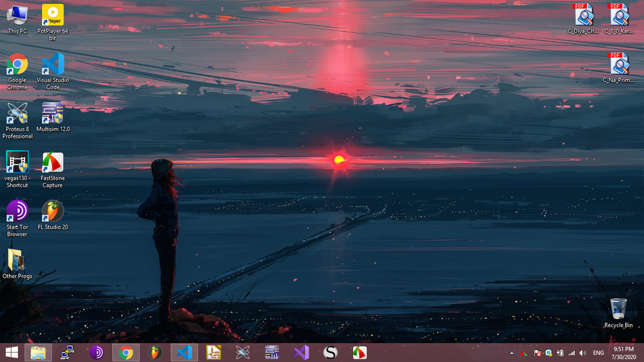Screen dimensions: 644x362
Task: Select FL Studio 20 desktop shortcut
Action: pyautogui.click(x=53, y=215)
